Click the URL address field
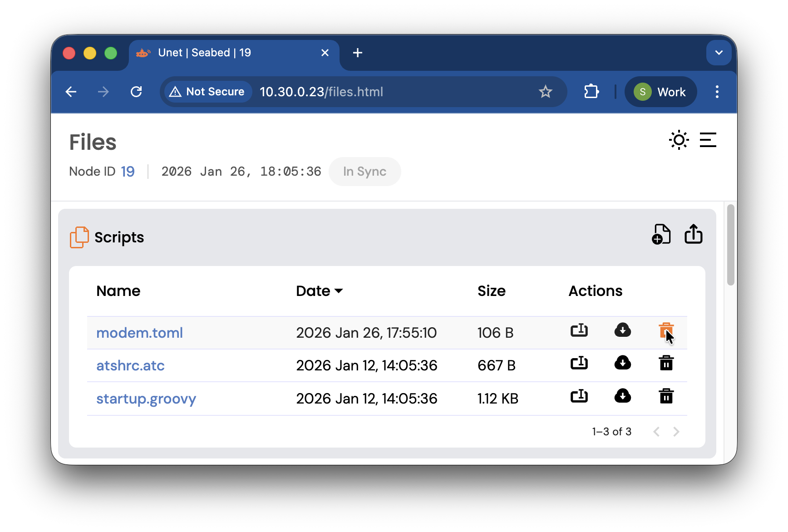Image resolution: width=788 pixels, height=532 pixels. 390,92
